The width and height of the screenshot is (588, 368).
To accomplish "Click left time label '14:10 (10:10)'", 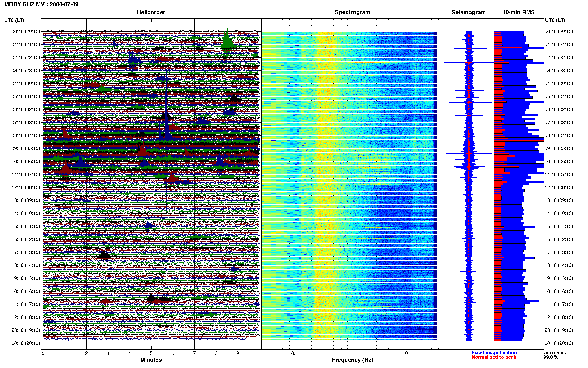I will (26, 213).
